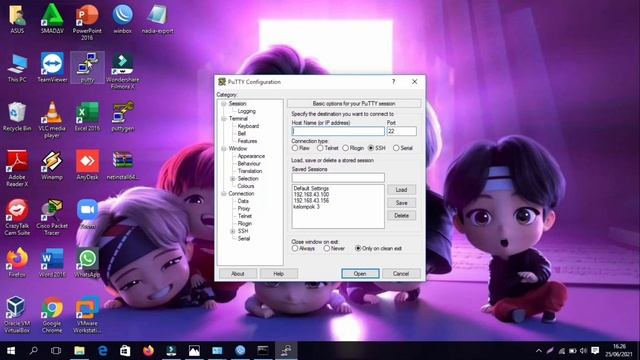Select Rlogin connection type
640x360 pixels.
346,148
